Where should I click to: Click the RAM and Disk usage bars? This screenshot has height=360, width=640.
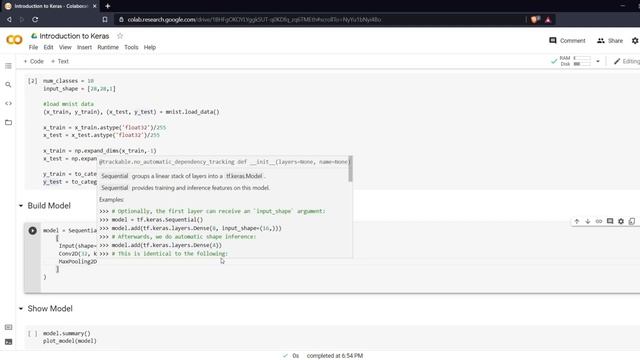(x=576, y=61)
